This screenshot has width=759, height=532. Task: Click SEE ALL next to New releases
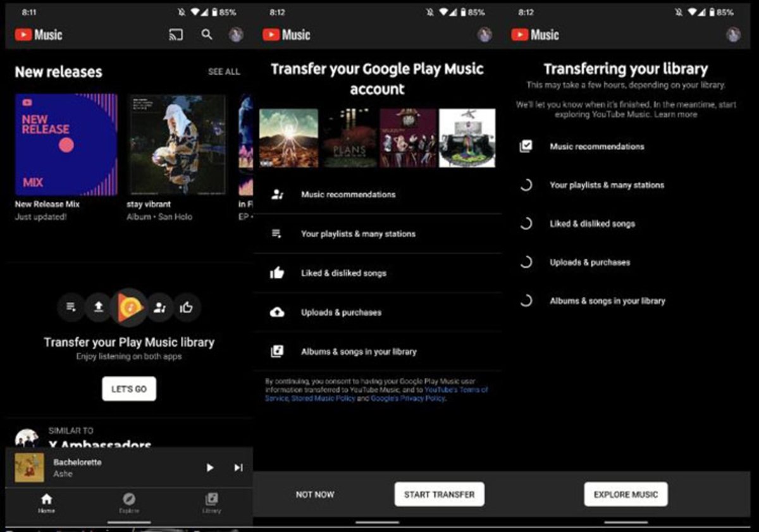[x=224, y=72]
